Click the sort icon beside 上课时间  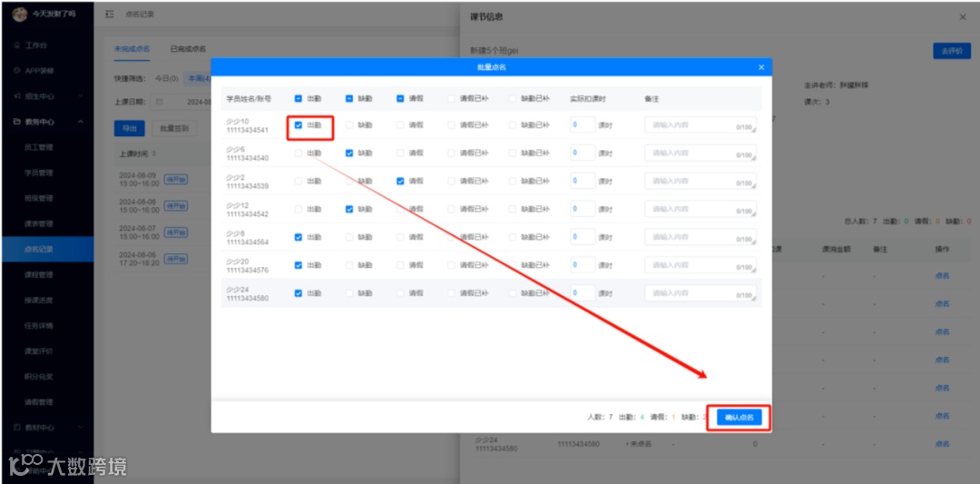pyautogui.click(x=153, y=153)
